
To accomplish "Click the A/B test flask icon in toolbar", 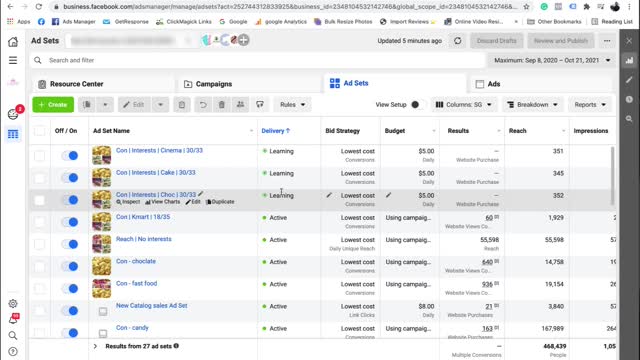I will (260, 104).
